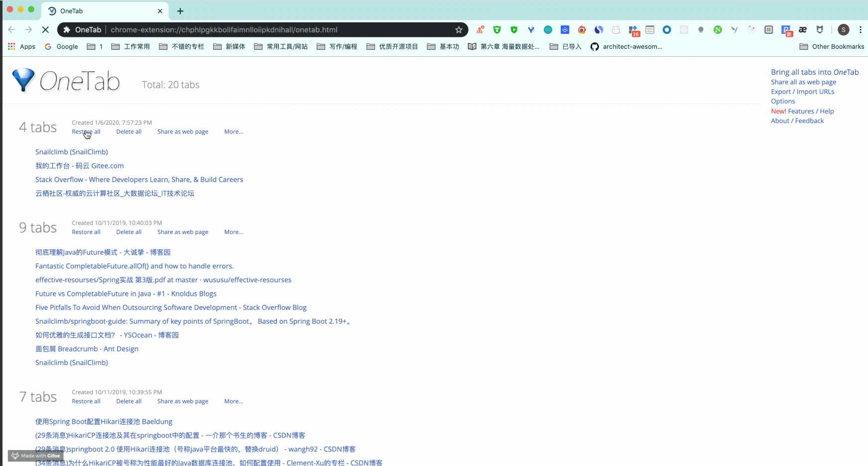This screenshot has height=466, width=868.
Task: Open the 基本功 bookmark folder
Action: pos(443,47)
